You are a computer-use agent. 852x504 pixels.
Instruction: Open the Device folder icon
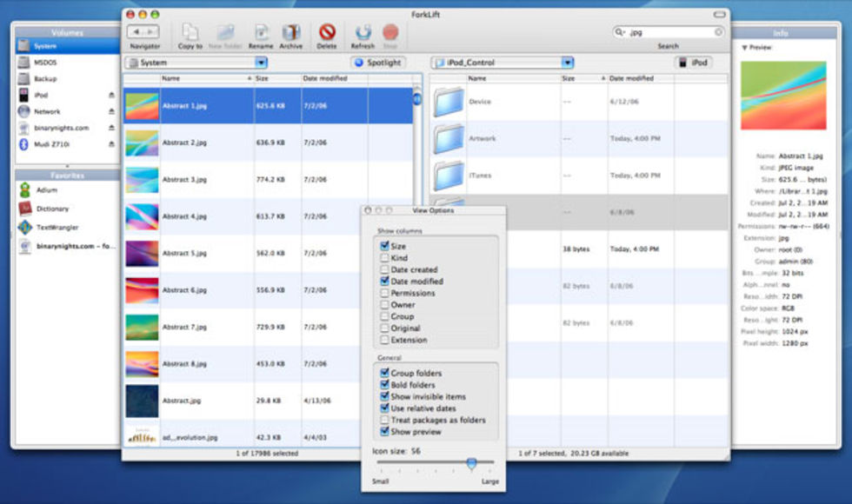[x=449, y=103]
